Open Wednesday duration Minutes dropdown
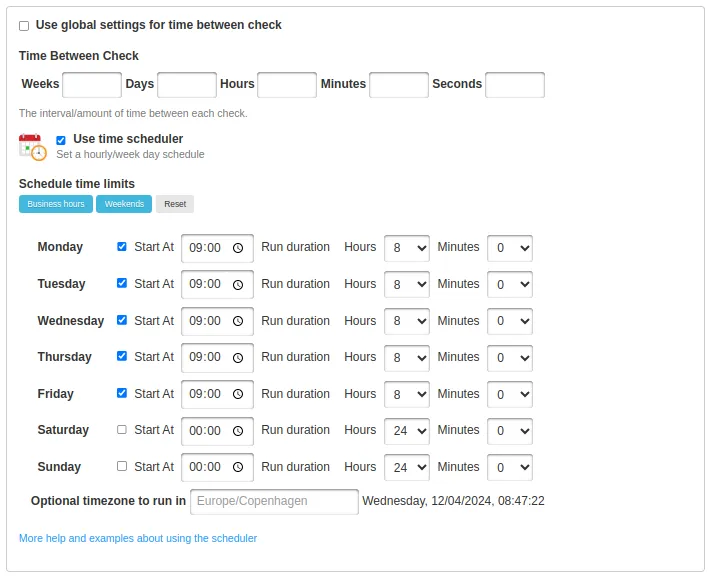The height and width of the screenshot is (579, 714). 510,321
